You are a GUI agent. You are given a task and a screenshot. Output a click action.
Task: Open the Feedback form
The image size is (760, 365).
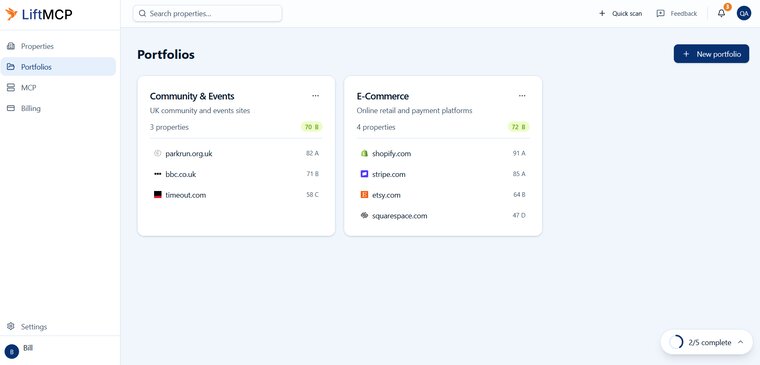coord(677,14)
